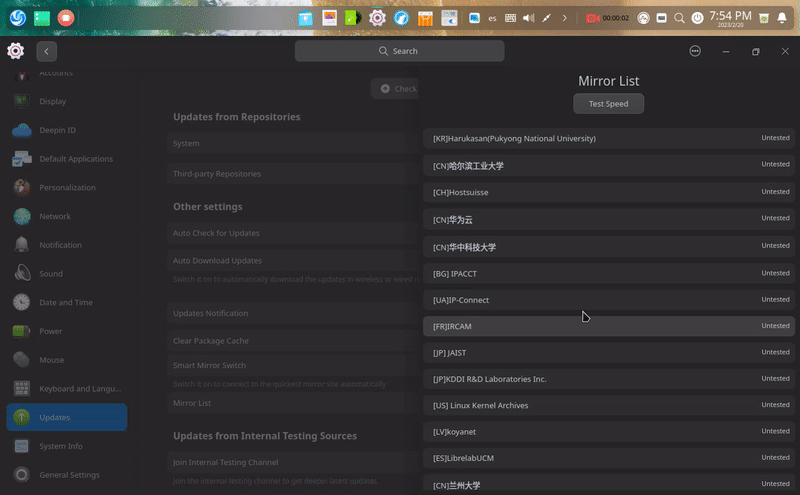Click the dimmed Auto Check for Updates row
This screenshot has height=495, width=800.
click(x=293, y=233)
